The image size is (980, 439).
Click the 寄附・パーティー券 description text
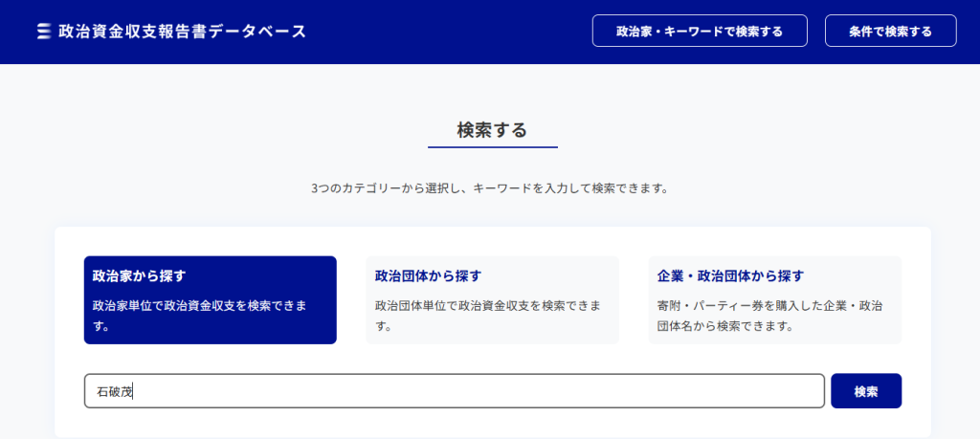[x=769, y=316]
